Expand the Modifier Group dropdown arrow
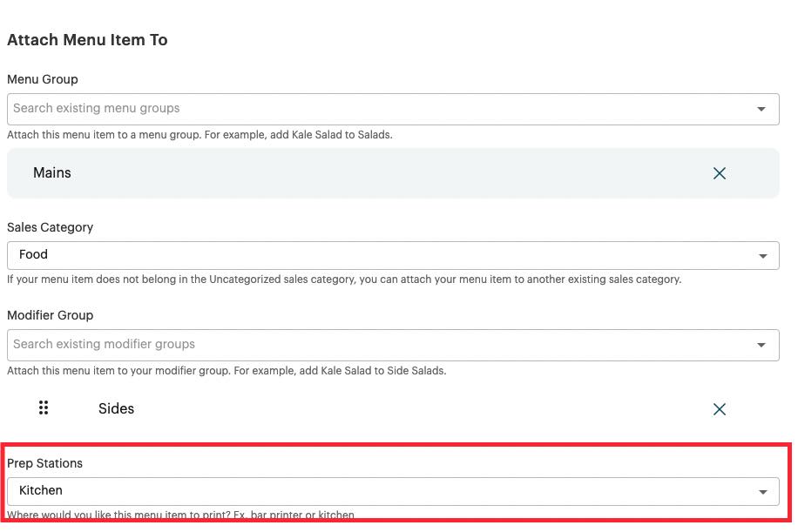 761,345
